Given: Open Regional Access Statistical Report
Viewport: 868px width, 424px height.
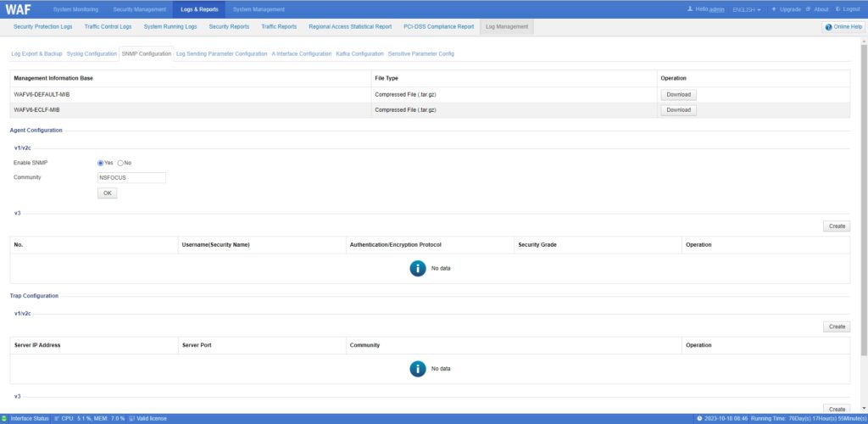Looking at the screenshot, I should click(x=350, y=26).
